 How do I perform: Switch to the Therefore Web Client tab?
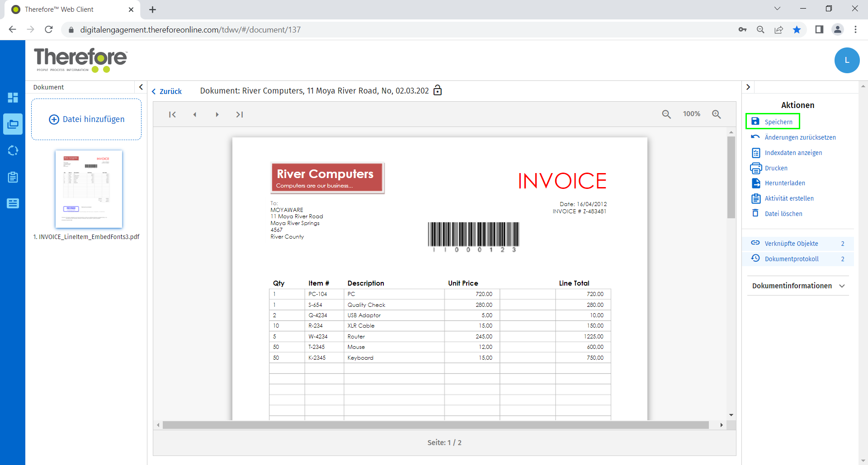[72, 9]
